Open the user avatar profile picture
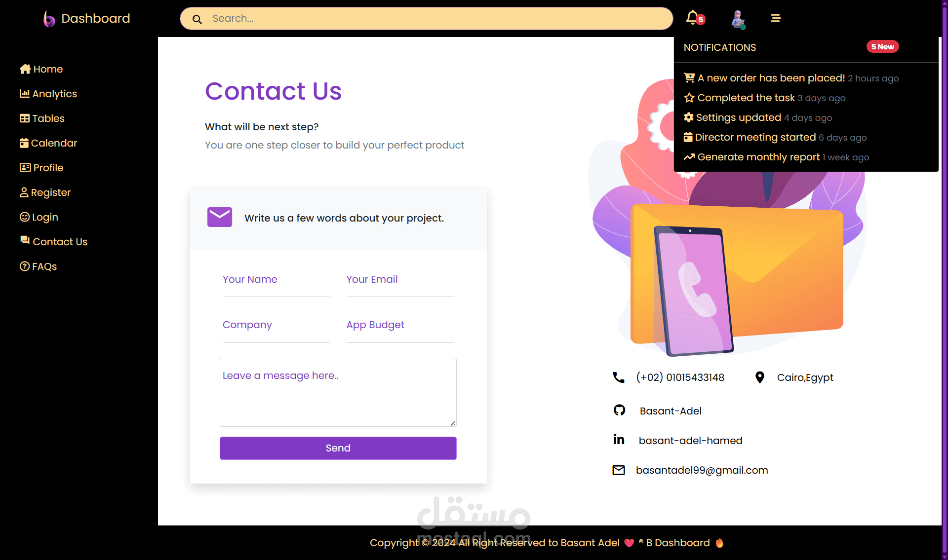 [738, 18]
